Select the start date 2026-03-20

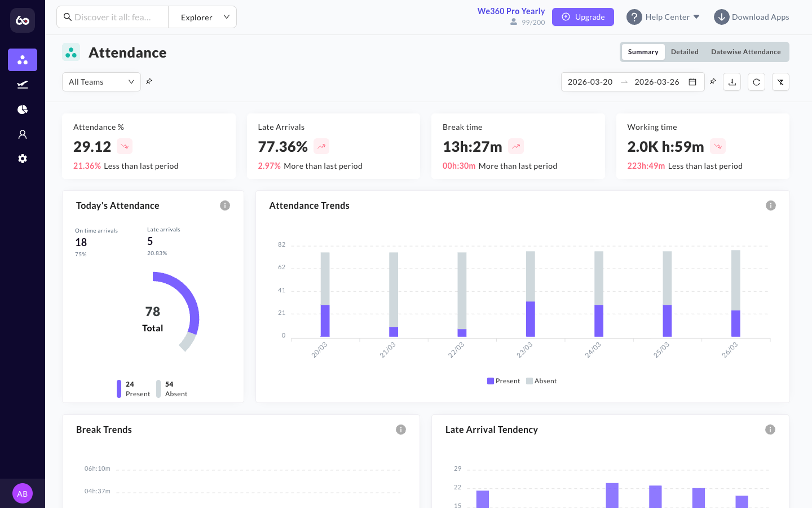(x=590, y=82)
